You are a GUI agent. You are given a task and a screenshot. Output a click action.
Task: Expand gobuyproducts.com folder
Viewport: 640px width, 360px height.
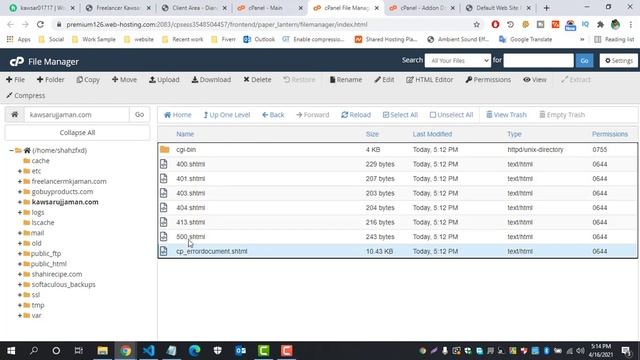pyautogui.click(x=20, y=191)
